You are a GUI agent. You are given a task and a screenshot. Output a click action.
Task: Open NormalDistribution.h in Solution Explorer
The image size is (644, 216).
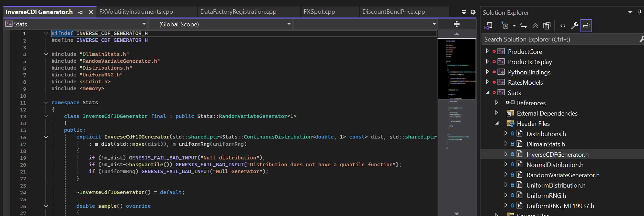pyautogui.click(x=555, y=165)
